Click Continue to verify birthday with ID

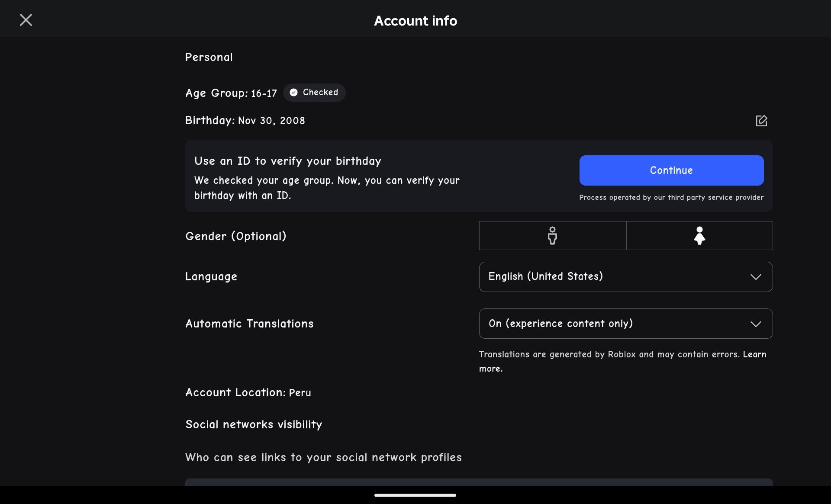(x=671, y=170)
